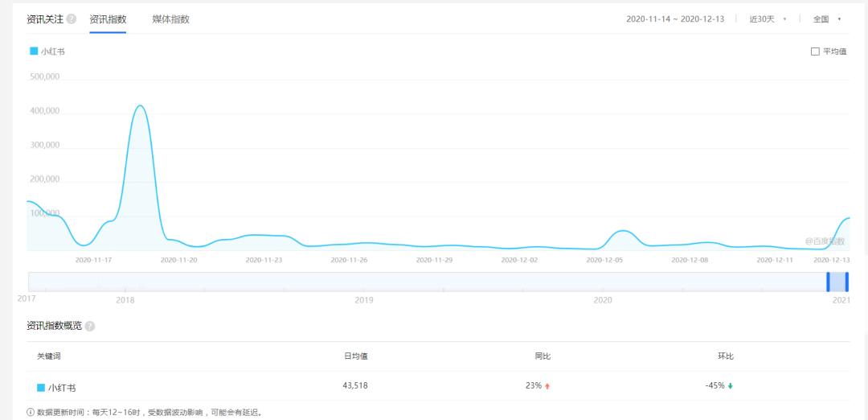Click the 小红书 blue square in overview table

point(40,388)
